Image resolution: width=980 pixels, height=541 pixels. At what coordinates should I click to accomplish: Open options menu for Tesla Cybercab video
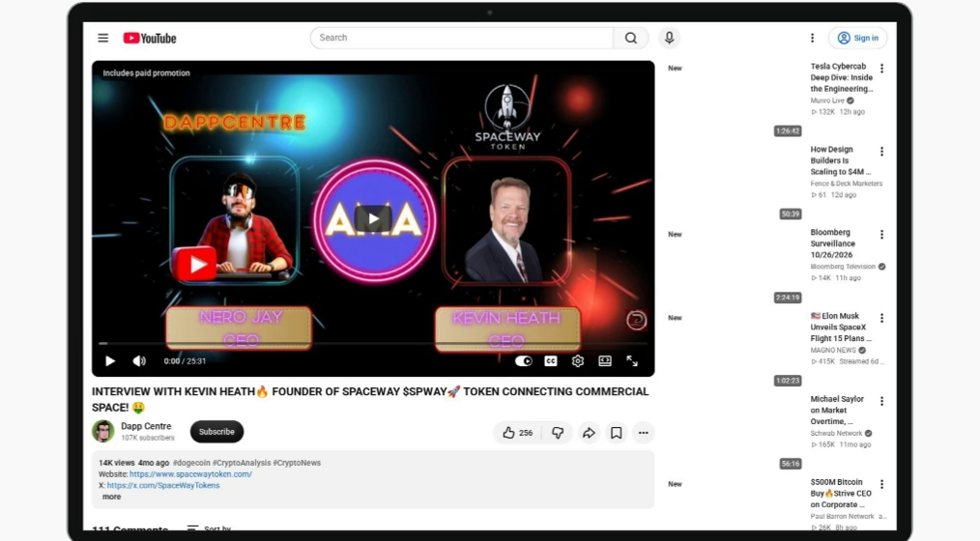[x=881, y=68]
